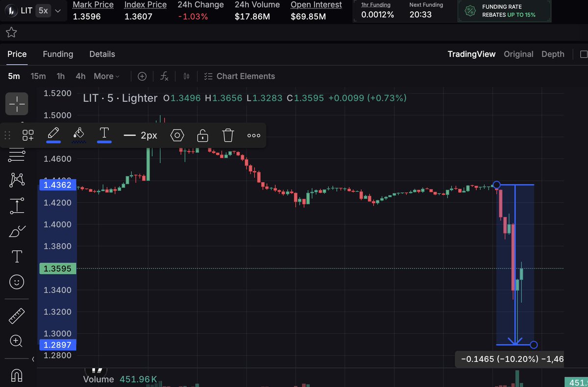
Task: Click the circled plus compare icon
Action: (x=142, y=76)
